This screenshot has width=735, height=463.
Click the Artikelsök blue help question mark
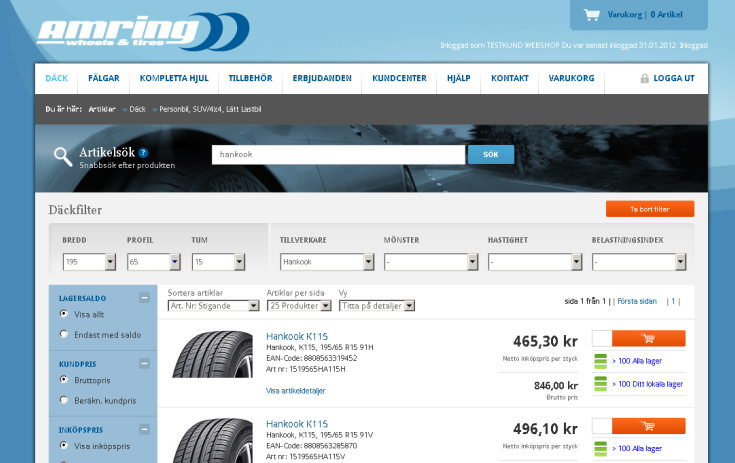tap(143, 153)
